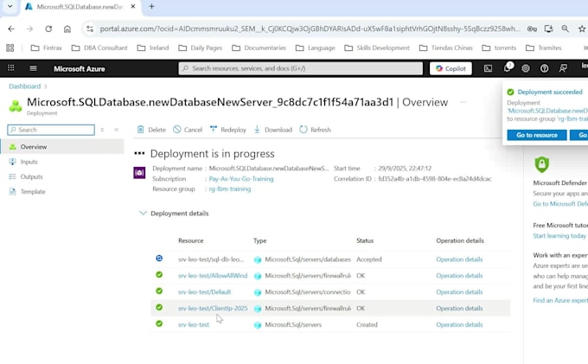This screenshot has width=588, height=364.
Task: Open rg-lbm-training resource group link
Action: coord(230,189)
